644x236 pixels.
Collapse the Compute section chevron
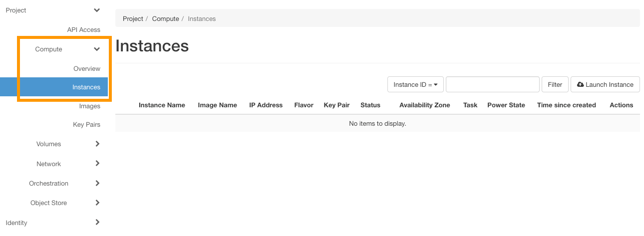97,49
